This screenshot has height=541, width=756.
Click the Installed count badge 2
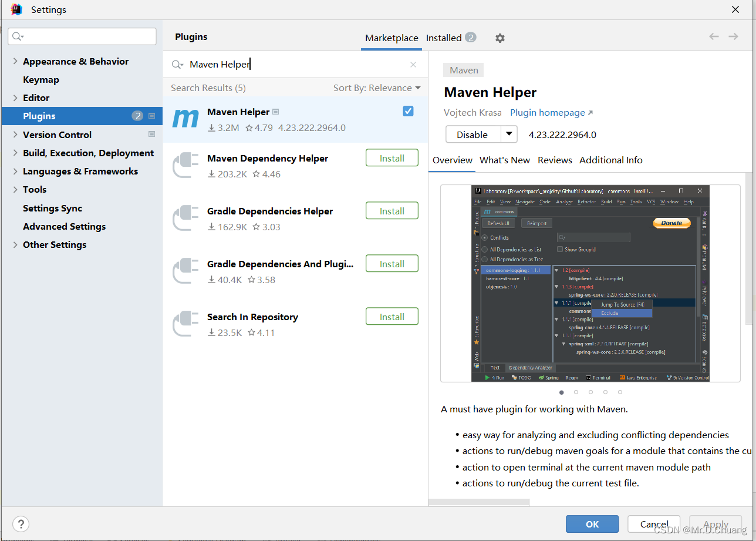pos(471,38)
